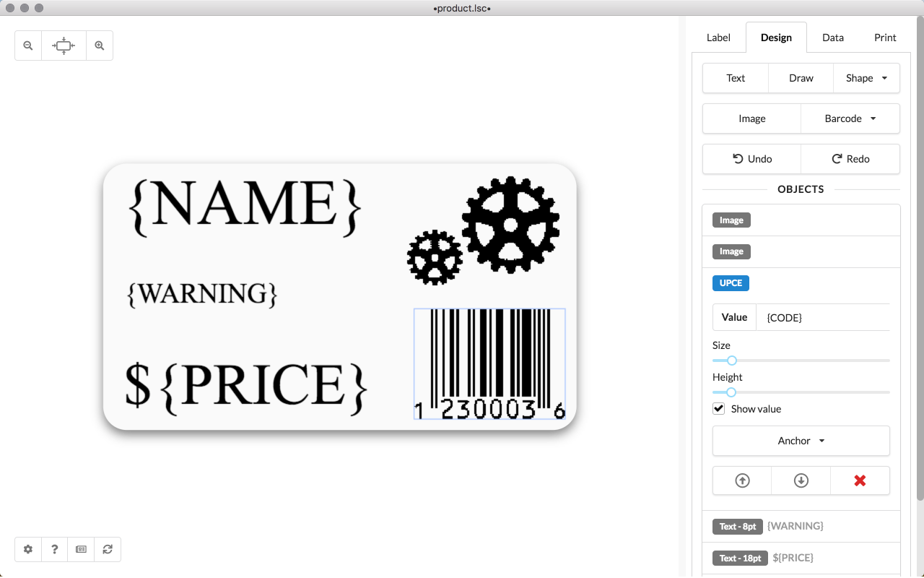924x578 pixels.
Task: Click the objects panel vertical scrollbar
Action: (x=920, y=260)
